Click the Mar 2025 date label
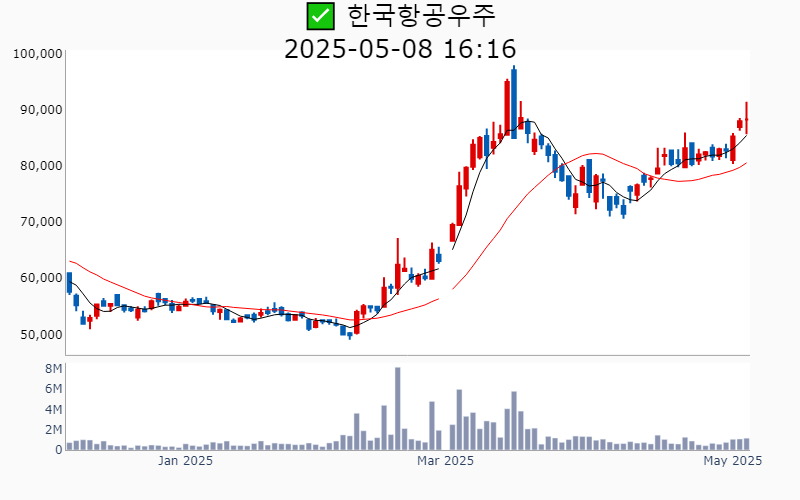The image size is (800, 500). [x=445, y=461]
